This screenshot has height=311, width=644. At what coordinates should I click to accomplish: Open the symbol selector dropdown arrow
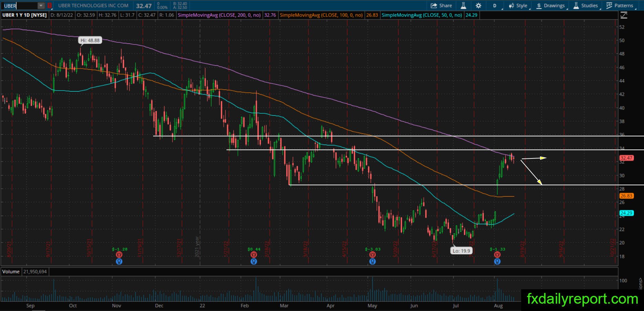(41, 6)
